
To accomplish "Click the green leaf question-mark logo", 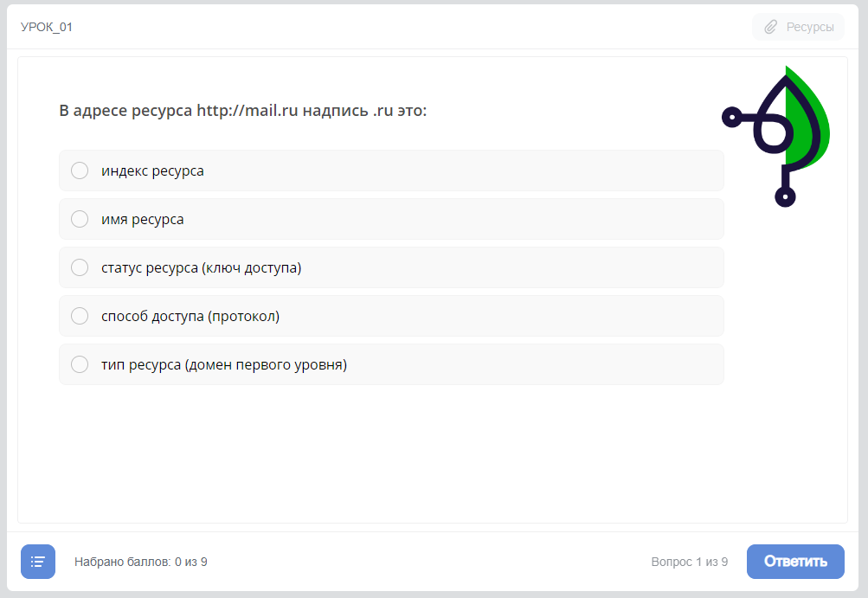I will click(776, 136).
